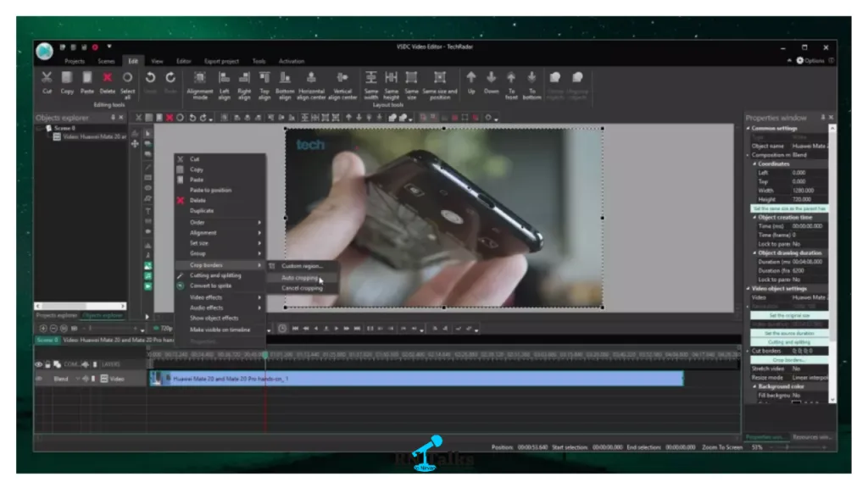Collapse the Coordinates section in properties
This screenshot has height=488, width=868.
(x=754, y=164)
